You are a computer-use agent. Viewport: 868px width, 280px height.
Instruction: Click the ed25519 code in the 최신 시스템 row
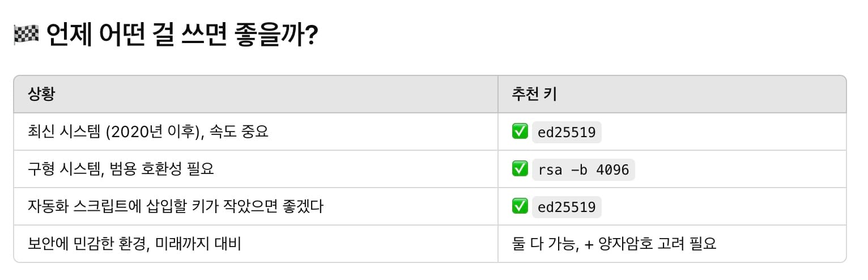click(567, 133)
